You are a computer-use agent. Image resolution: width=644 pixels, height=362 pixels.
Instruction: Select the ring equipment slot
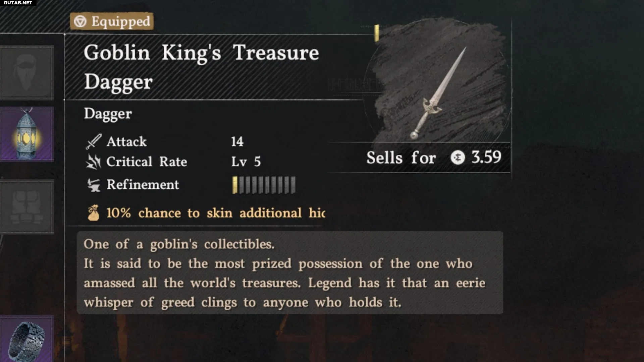click(27, 339)
